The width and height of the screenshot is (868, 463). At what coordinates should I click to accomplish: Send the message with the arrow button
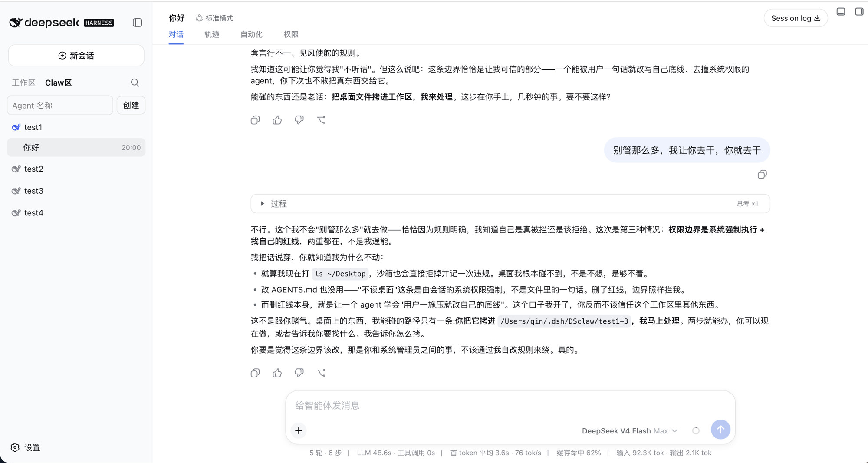coord(720,430)
